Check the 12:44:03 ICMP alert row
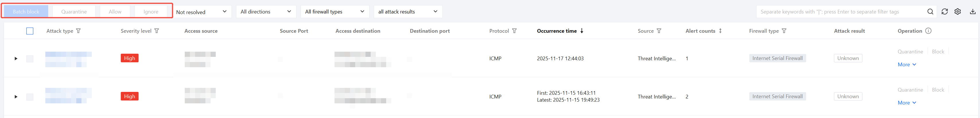The width and height of the screenshot is (980, 118). (30, 59)
